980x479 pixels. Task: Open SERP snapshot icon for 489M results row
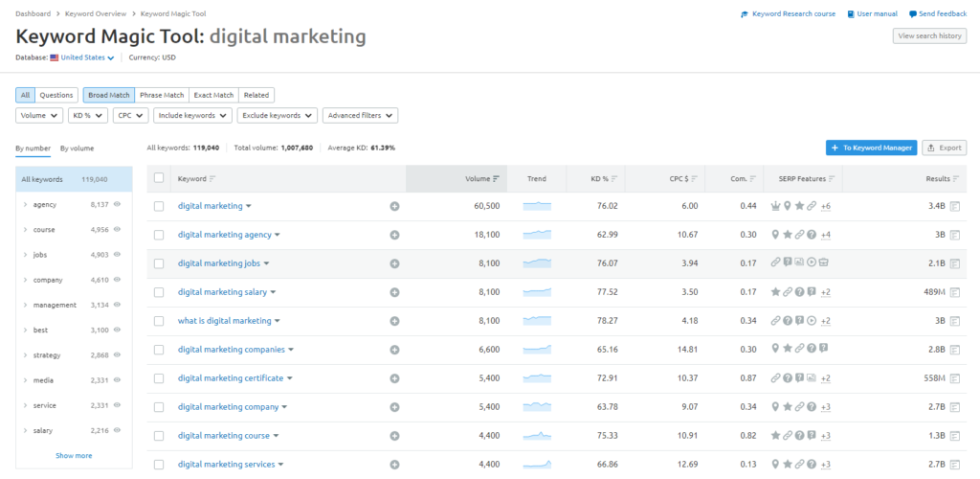pyautogui.click(x=954, y=292)
